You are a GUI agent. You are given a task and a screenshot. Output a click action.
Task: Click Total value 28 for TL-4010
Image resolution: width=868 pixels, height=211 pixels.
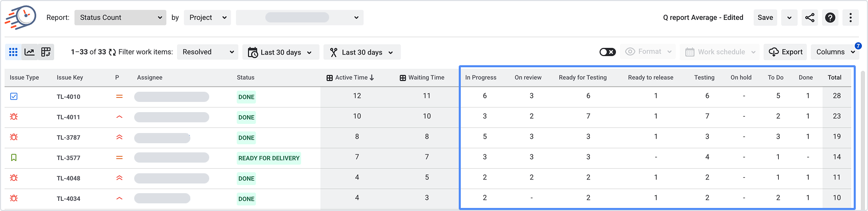pos(837,96)
